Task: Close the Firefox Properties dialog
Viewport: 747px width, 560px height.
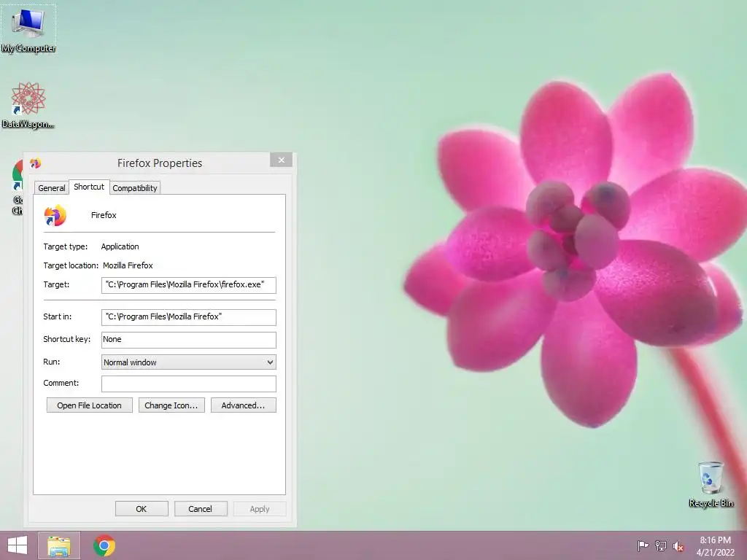Action: click(x=281, y=160)
